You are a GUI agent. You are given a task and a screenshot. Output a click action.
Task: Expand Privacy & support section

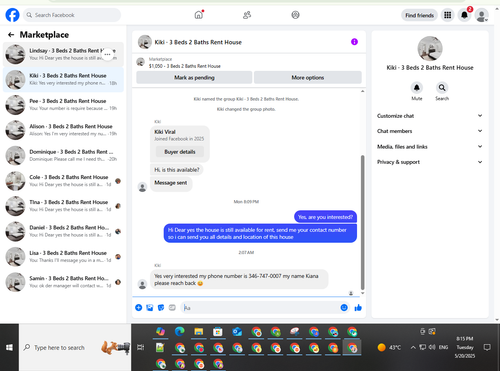tap(430, 162)
